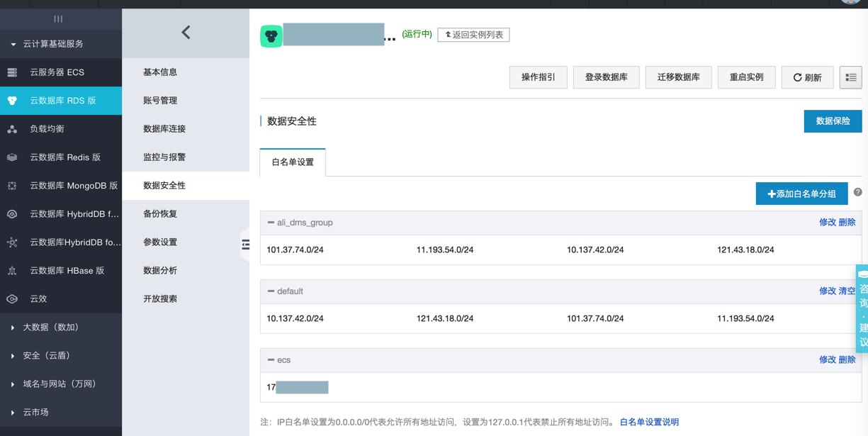Click IP 101.37.74.0/24 in ali_dms_group
This screenshot has height=436, width=868.
click(295, 250)
